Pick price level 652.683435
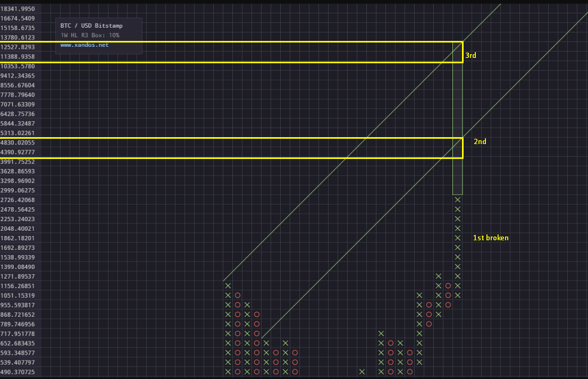 [x=18, y=343]
